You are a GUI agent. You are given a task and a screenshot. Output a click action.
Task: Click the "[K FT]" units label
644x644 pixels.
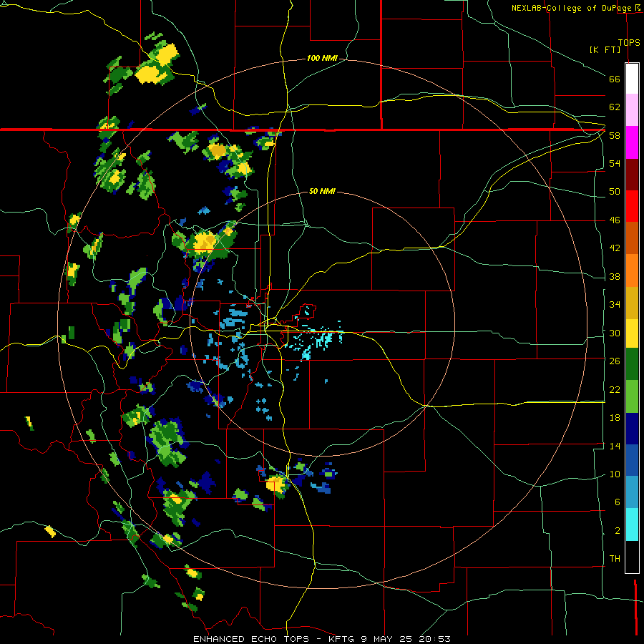[x=605, y=49]
